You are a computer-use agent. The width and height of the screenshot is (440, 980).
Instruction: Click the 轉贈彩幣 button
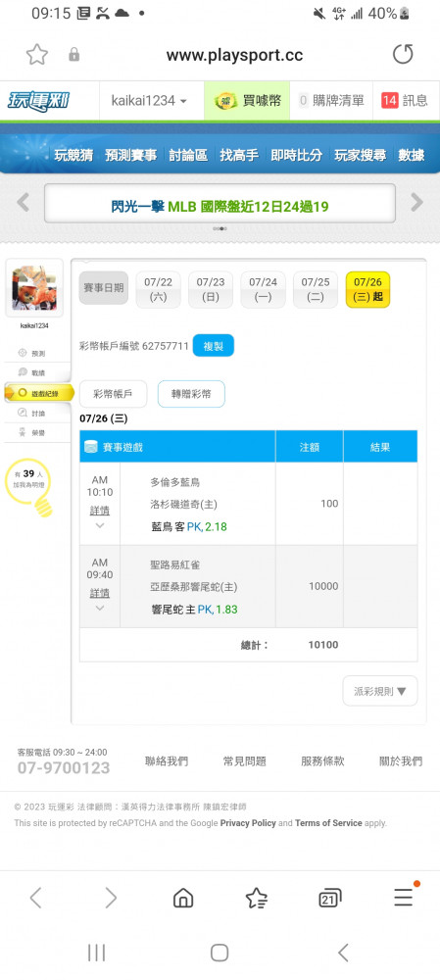click(x=191, y=394)
